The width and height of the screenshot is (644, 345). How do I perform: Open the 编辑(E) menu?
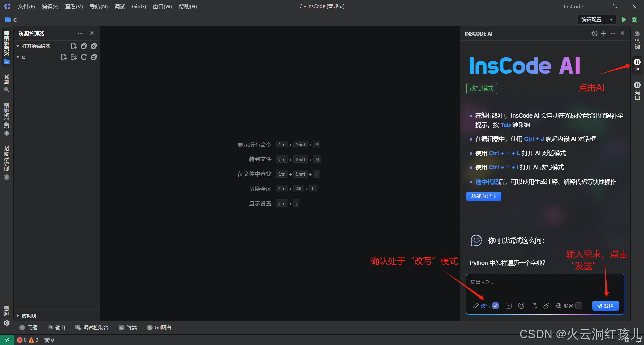pos(50,6)
